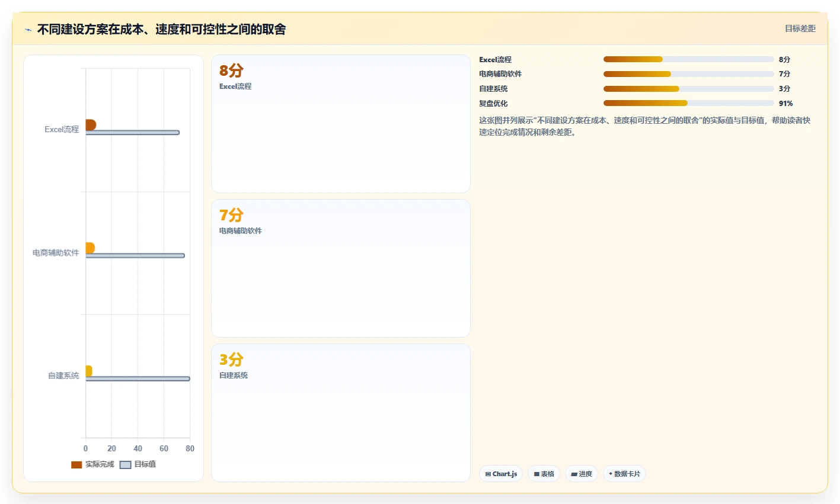
Task: Click the 自建系统 target bar in chart
Action: pos(138,379)
